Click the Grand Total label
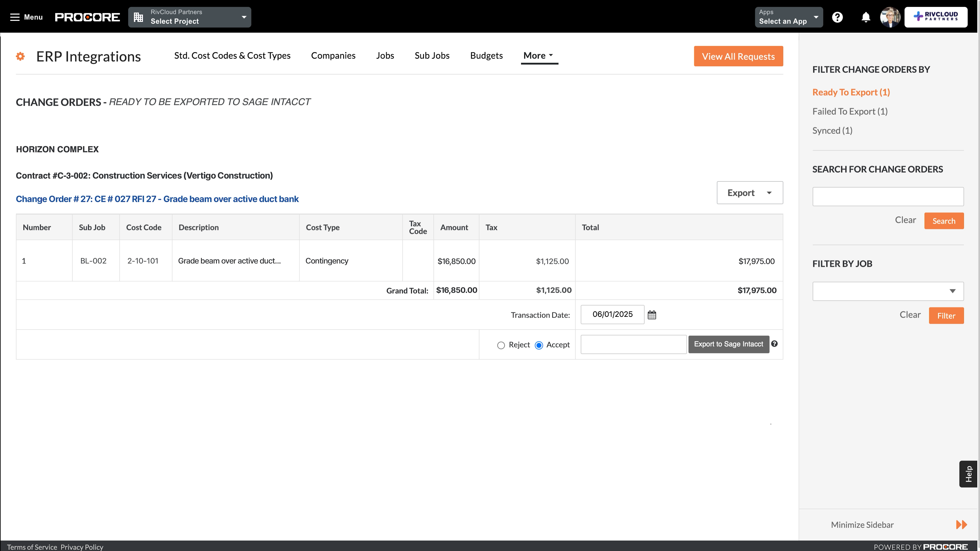Image resolution: width=980 pixels, height=551 pixels. [x=407, y=291]
